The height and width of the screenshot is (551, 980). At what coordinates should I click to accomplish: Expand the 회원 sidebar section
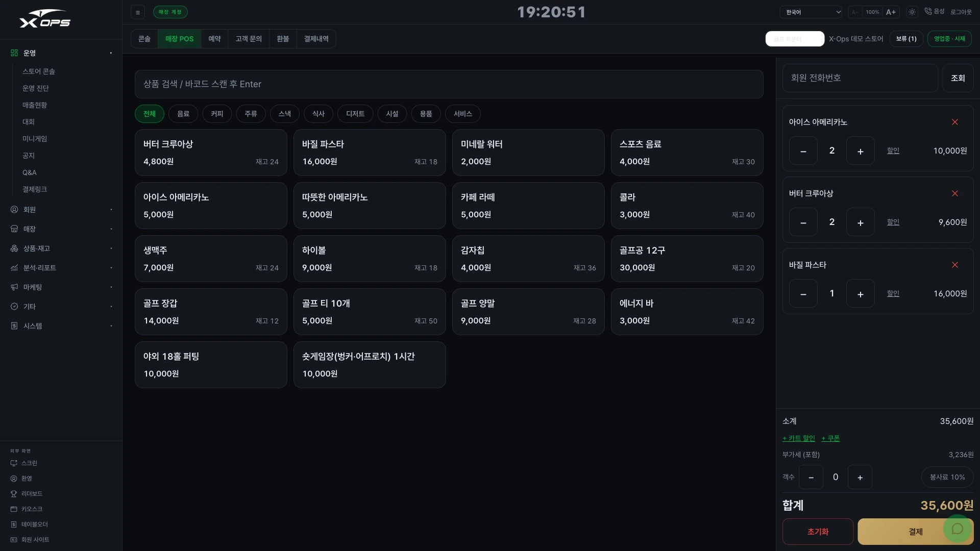click(61, 210)
